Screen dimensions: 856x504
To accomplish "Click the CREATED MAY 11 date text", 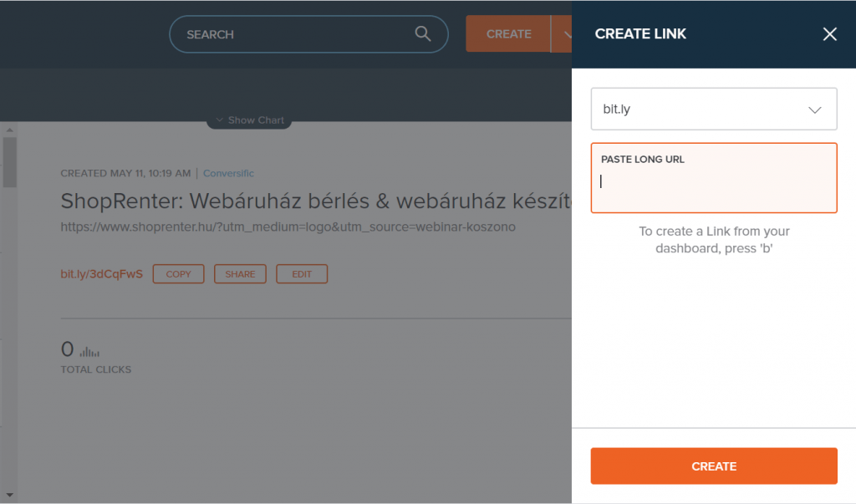I will click(x=125, y=173).
